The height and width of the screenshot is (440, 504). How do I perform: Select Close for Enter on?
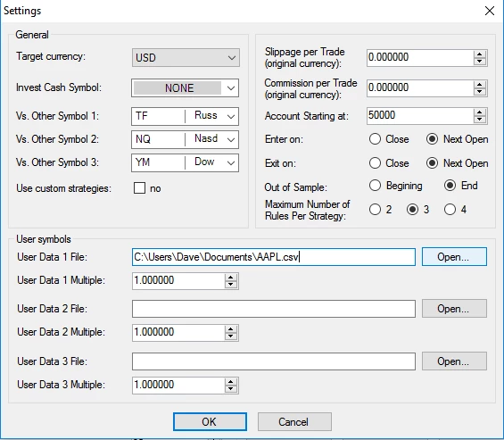(x=375, y=139)
